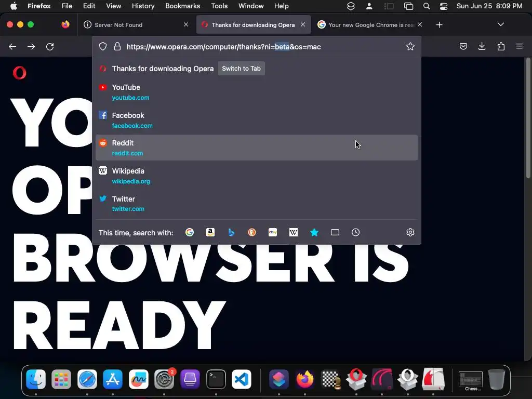Open the Window menu
The height and width of the screenshot is (399, 532).
[251, 6]
